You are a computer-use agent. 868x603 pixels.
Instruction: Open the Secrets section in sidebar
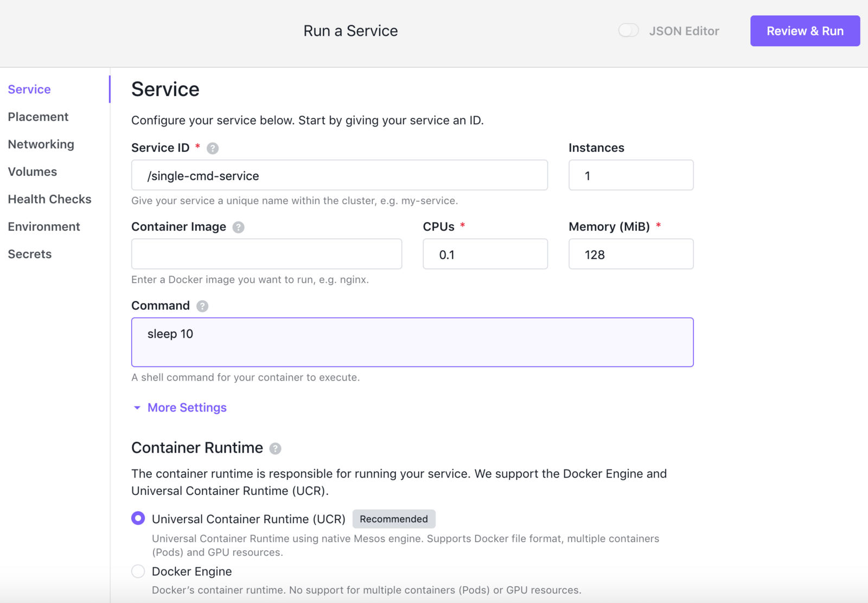coord(30,254)
